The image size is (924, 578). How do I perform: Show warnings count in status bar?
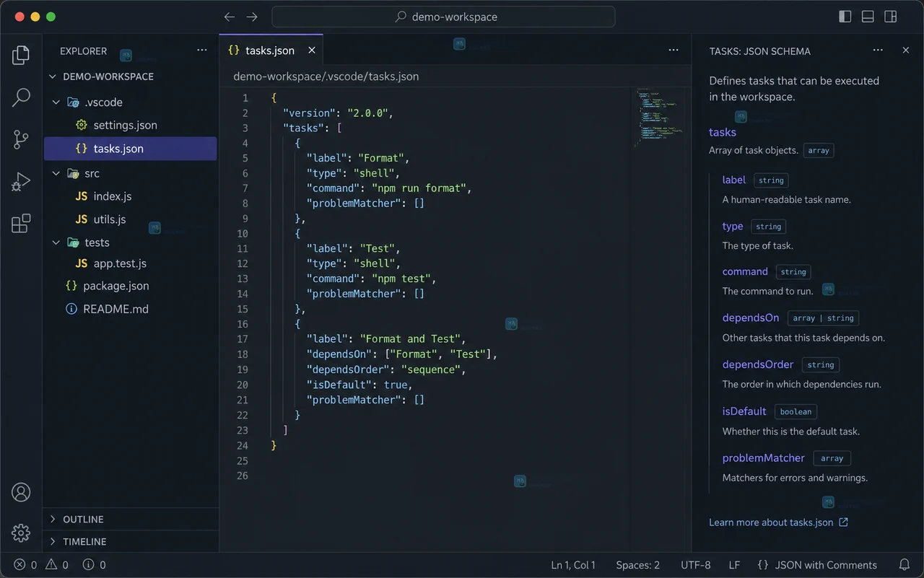57,565
